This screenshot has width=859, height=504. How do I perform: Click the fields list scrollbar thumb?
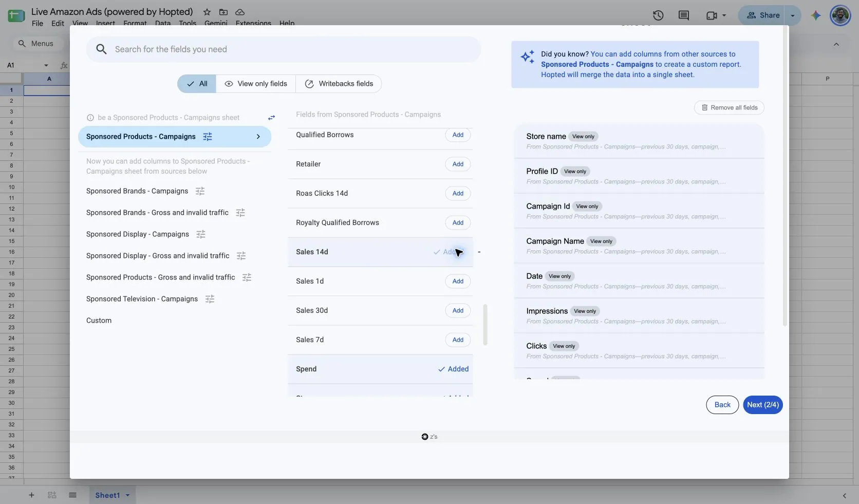485,325
